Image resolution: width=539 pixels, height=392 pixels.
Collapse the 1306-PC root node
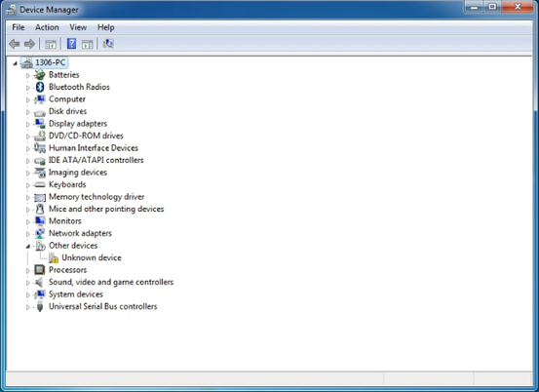pos(16,63)
